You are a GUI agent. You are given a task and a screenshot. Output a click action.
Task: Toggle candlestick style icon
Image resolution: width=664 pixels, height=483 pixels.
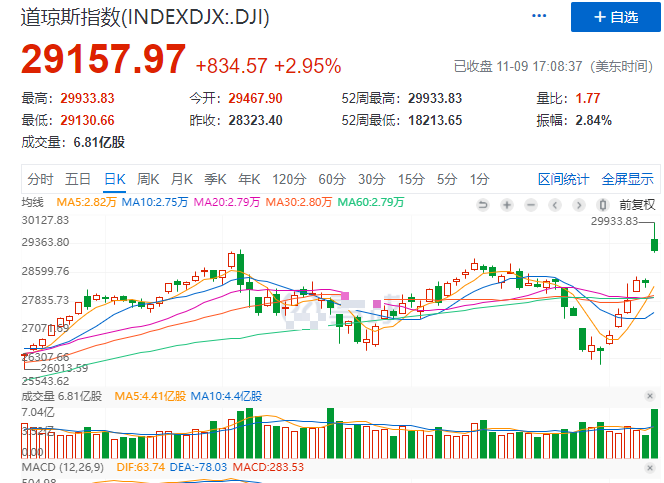[x=603, y=205]
